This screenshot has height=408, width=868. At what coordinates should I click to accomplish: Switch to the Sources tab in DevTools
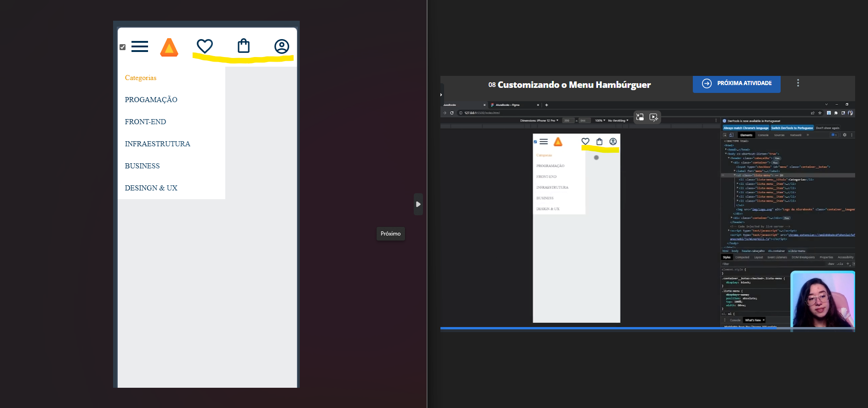click(779, 135)
